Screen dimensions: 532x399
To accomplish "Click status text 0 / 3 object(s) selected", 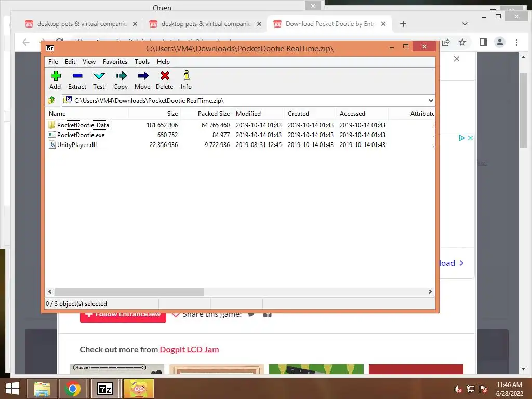I will [x=76, y=303].
